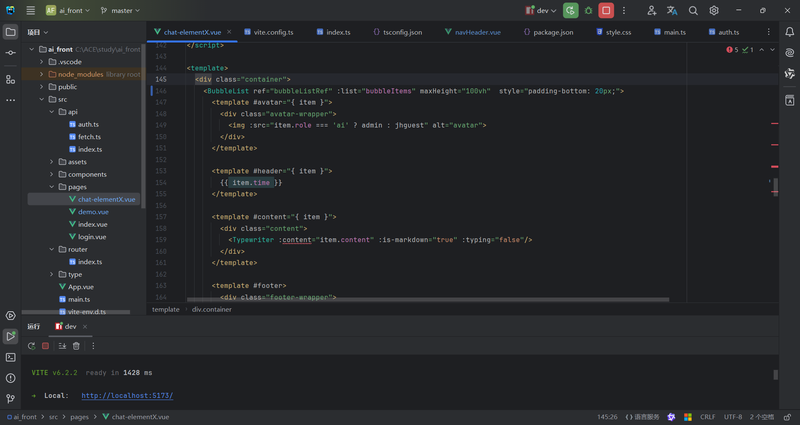Collapse the api folder

click(x=52, y=112)
